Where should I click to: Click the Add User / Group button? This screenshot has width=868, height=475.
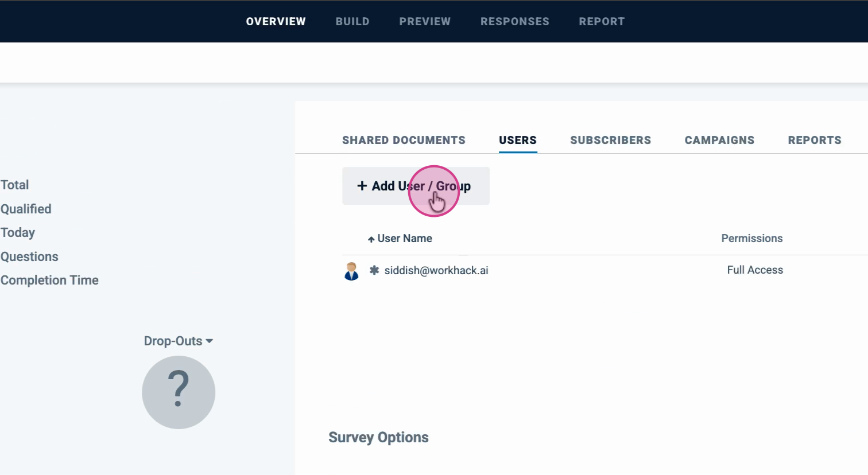click(x=416, y=186)
